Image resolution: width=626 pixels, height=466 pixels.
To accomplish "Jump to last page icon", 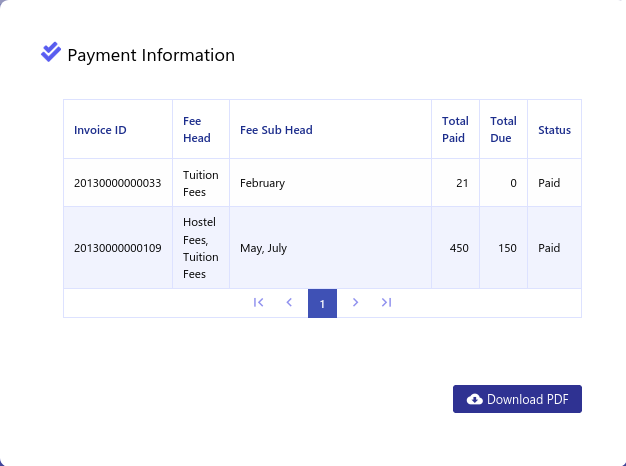I will coord(386,303).
